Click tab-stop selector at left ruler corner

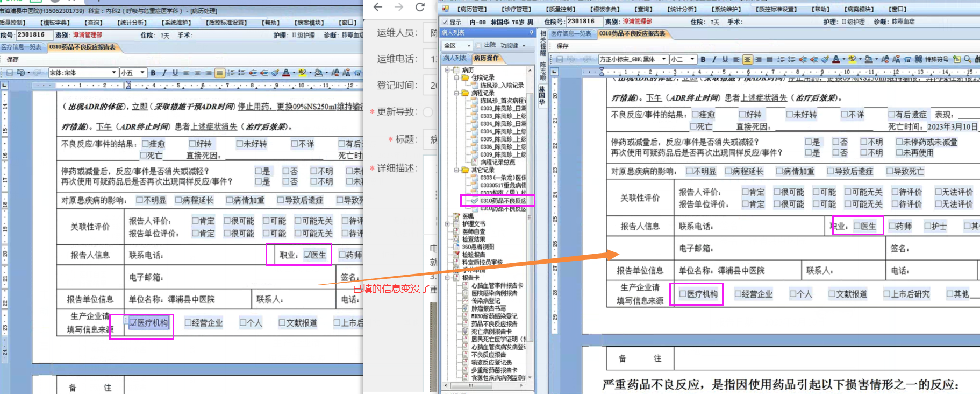(4, 85)
